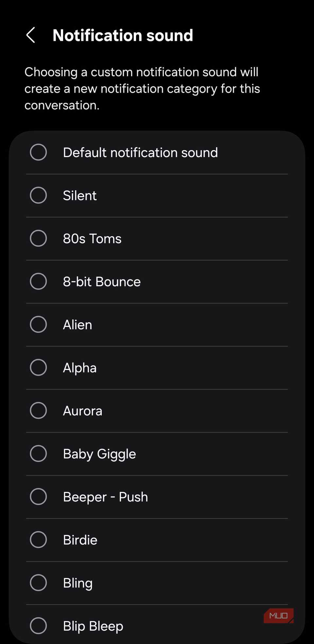
Task: Click the Aurora label text
Action: [82, 410]
